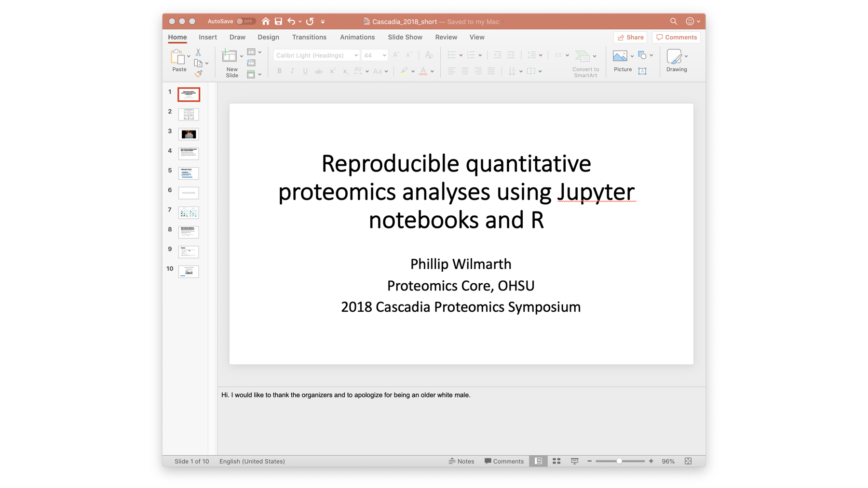The height and width of the screenshot is (488, 868).
Task: Click the Subscript icon
Action: (x=345, y=71)
